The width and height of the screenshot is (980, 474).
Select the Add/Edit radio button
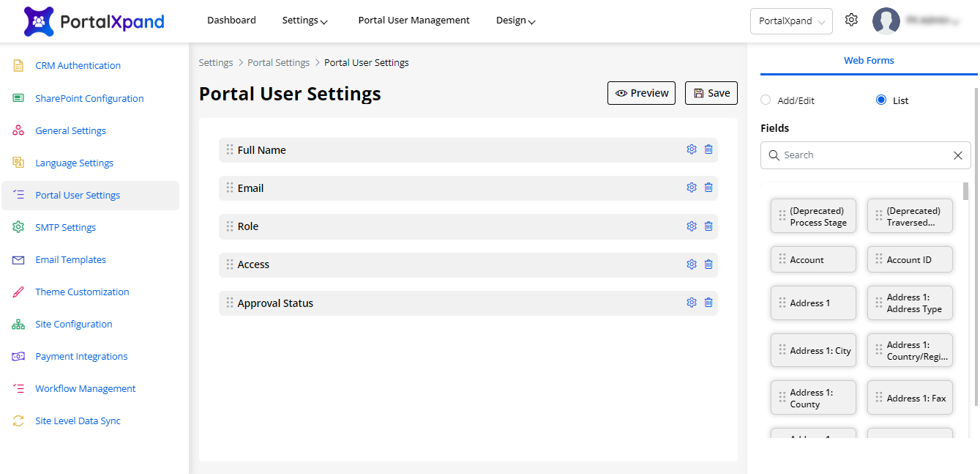pos(766,100)
